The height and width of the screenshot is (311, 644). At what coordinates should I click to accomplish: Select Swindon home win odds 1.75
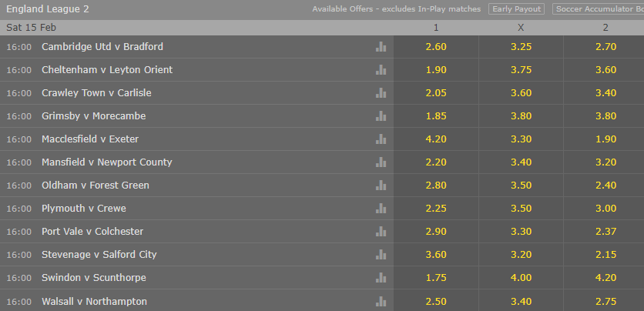436,278
